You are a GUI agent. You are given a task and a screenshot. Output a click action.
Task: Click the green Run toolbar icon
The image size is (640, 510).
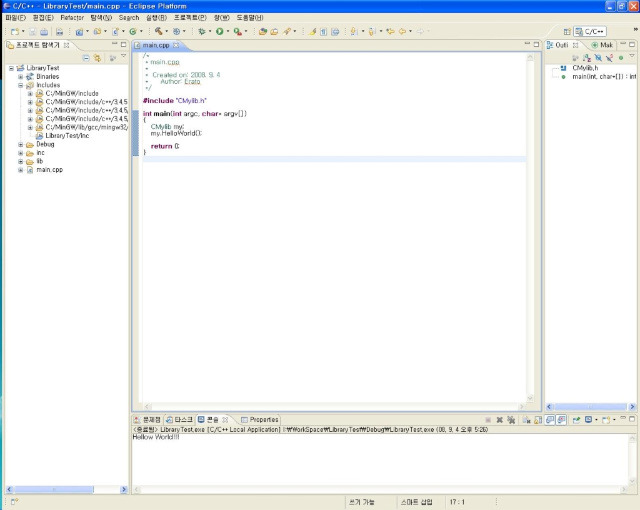tap(220, 31)
